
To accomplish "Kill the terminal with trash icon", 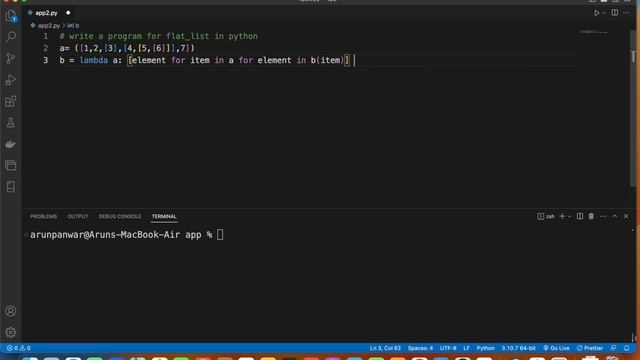I will [x=591, y=216].
